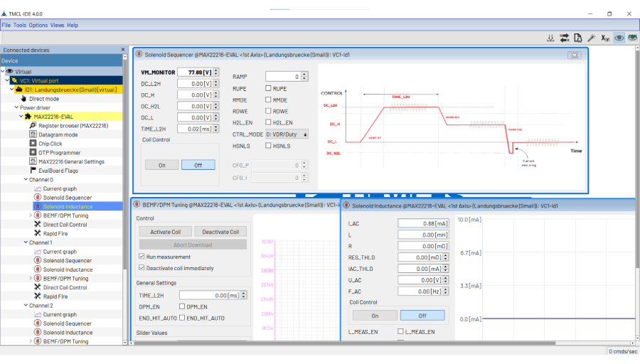Open Register browser (MAX22216)

coord(73,126)
